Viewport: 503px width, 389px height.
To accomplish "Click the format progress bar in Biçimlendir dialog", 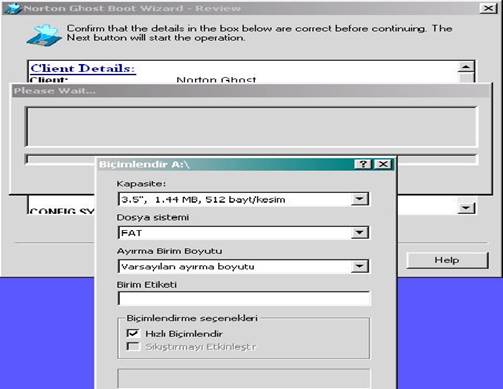I will pos(244,378).
